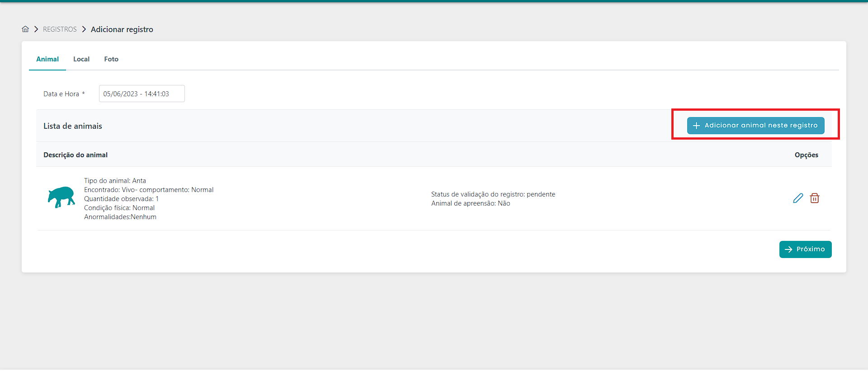Switch to the Local tab
The height and width of the screenshot is (371, 868).
pos(81,59)
